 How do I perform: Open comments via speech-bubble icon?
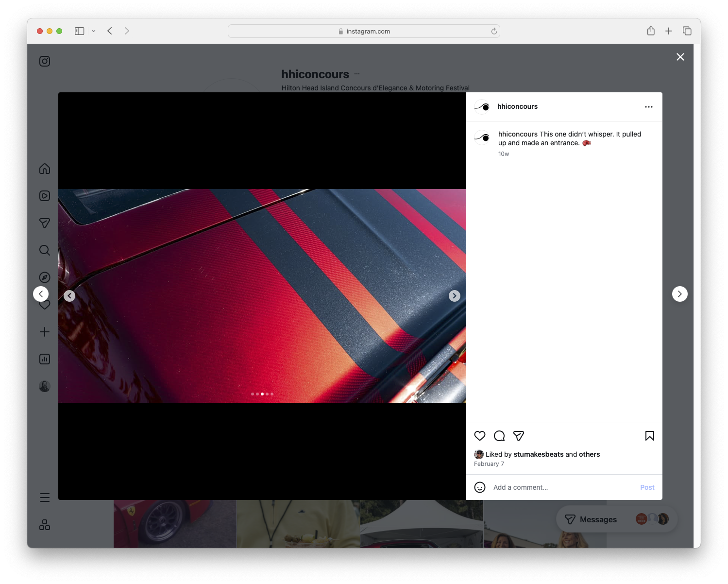(499, 436)
